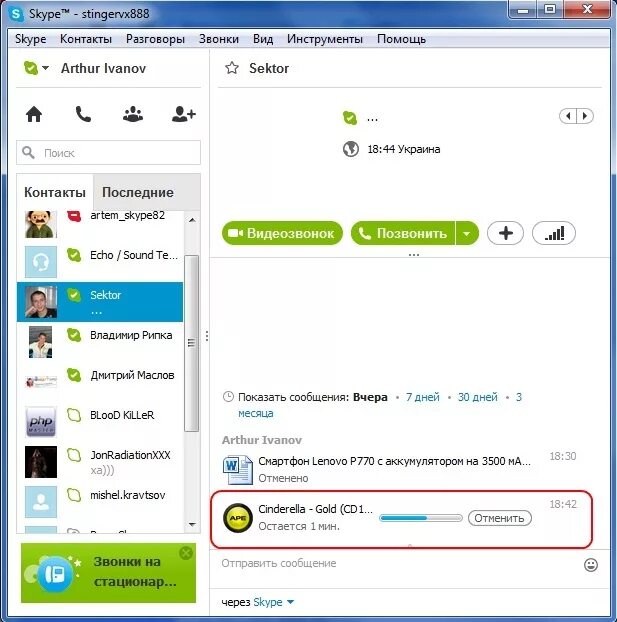Click the Отправить сообщение message field
Image resolution: width=617 pixels, height=622 pixels.
click(x=399, y=563)
